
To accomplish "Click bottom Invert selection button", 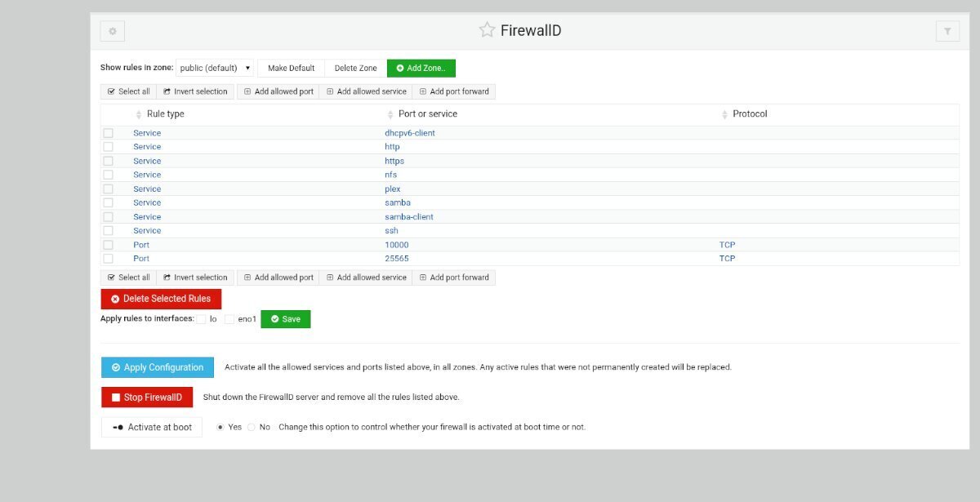I will [x=195, y=278].
